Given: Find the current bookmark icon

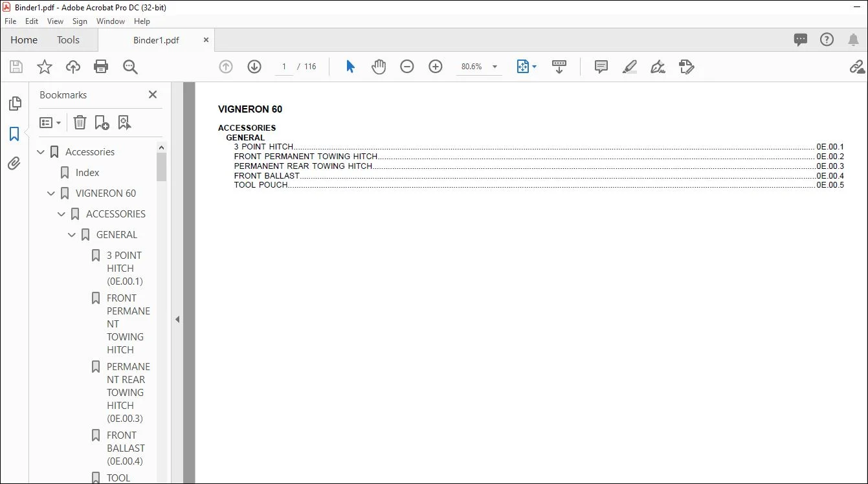Looking at the screenshot, I should (124, 122).
